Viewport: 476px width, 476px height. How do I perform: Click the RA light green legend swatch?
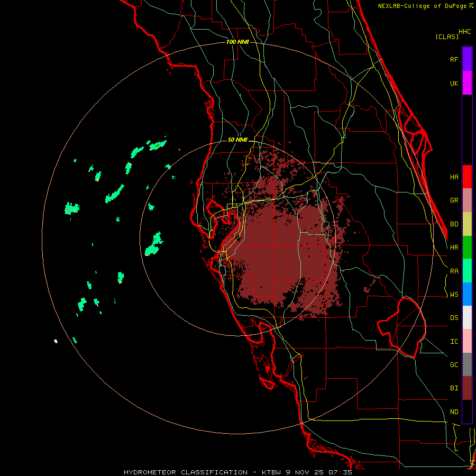467,271
